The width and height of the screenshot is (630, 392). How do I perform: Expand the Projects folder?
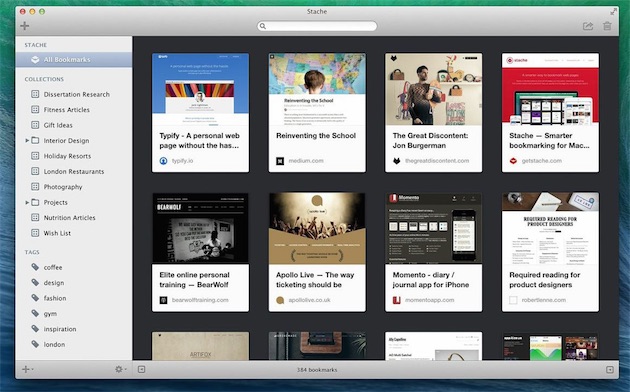pyautogui.click(x=27, y=202)
